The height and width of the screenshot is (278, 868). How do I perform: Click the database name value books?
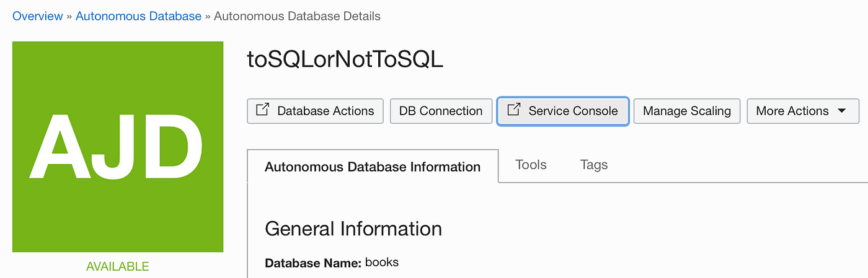[x=382, y=262]
